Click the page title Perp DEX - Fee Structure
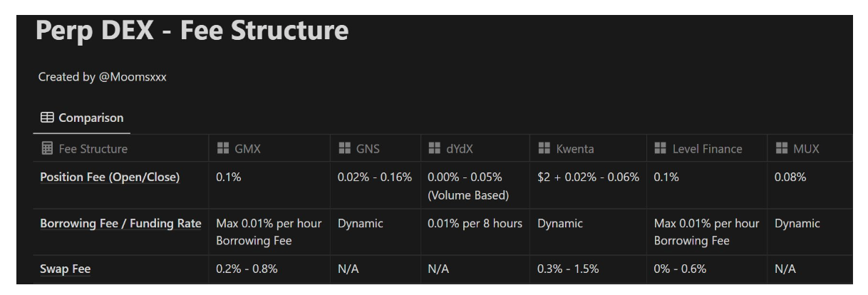The image size is (868, 295). point(192,31)
